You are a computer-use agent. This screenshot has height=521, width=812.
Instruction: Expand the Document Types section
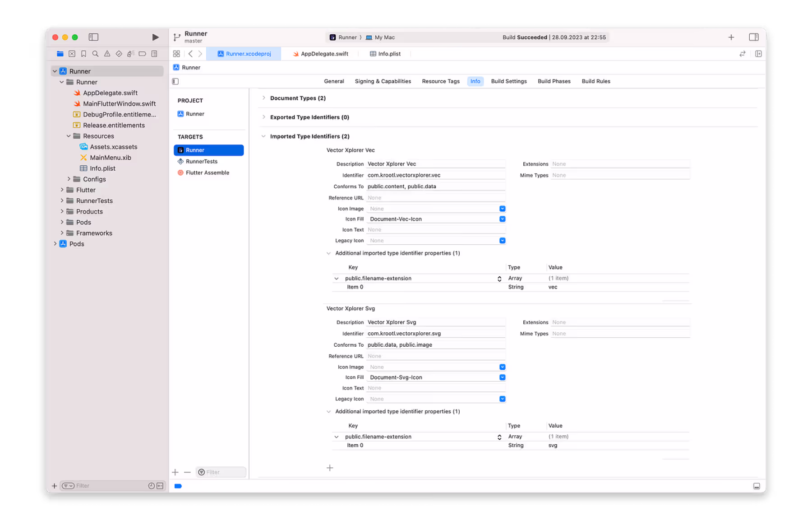point(264,98)
